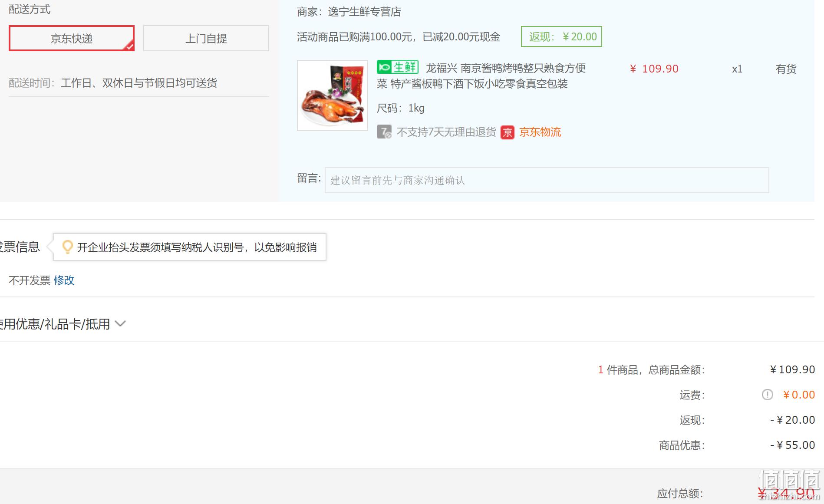824x504 pixels.
Task: Click the 运费 ¥0.00 amount
Action: click(x=799, y=395)
